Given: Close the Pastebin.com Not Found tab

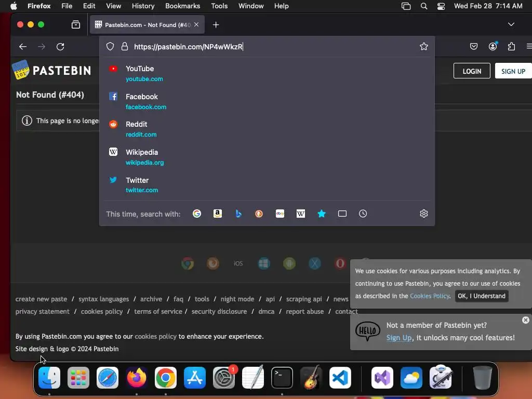Looking at the screenshot, I should [196, 24].
